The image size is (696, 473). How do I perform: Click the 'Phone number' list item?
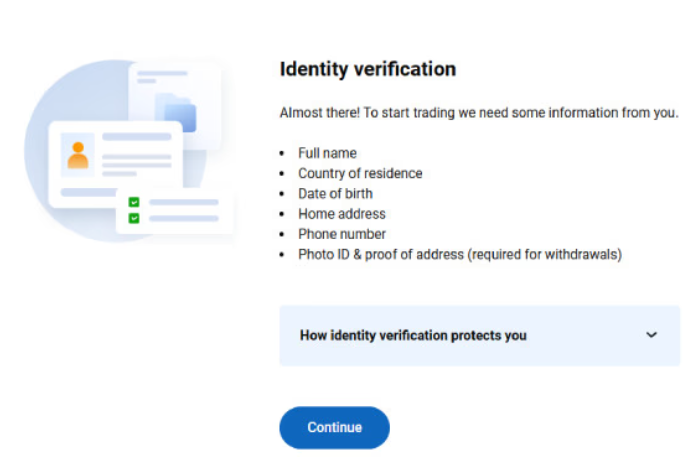click(342, 234)
